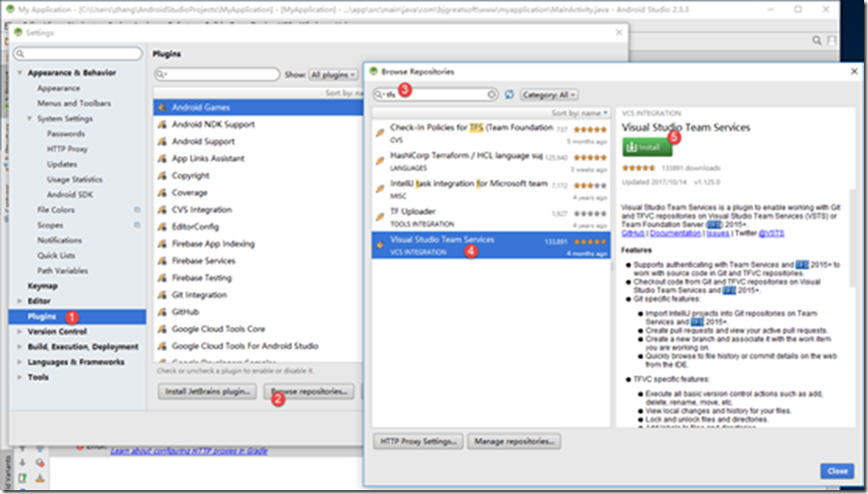This screenshot has height=494, width=868.
Task: Expand the Editor node
Action: coord(20,301)
